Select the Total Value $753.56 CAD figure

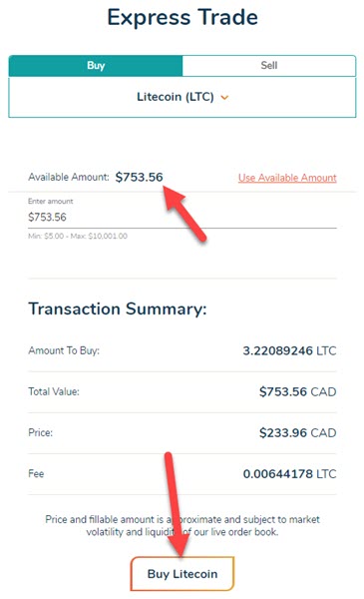pyautogui.click(x=297, y=391)
